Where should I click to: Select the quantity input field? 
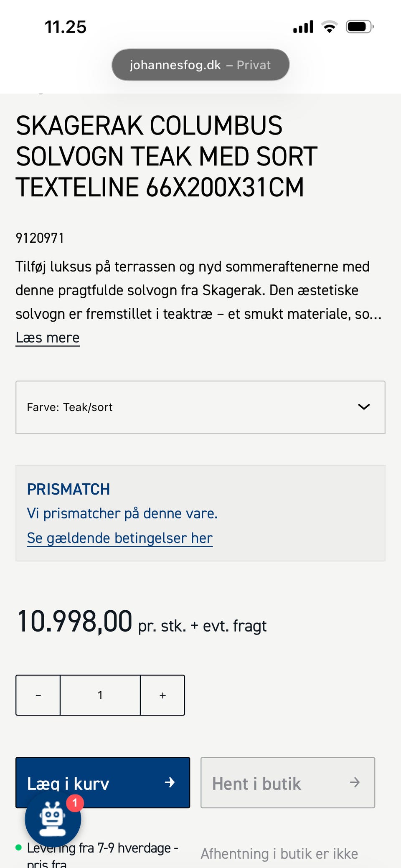point(100,695)
